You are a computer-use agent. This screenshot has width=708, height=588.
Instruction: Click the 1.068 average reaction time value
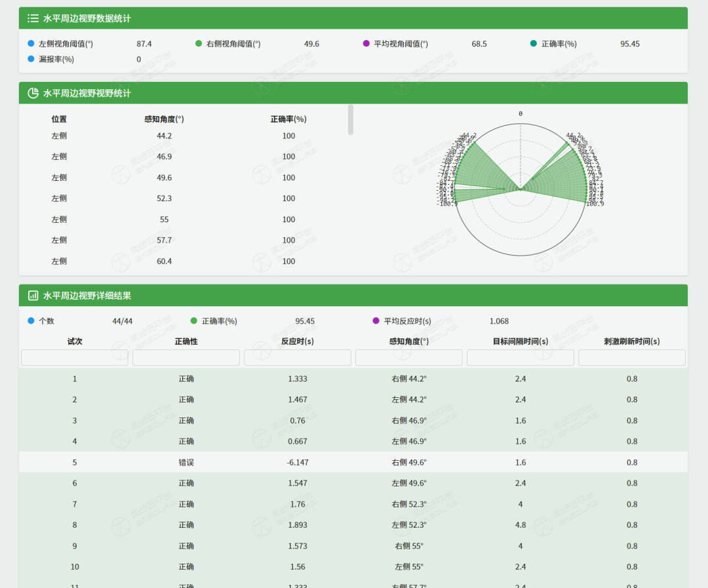499,321
